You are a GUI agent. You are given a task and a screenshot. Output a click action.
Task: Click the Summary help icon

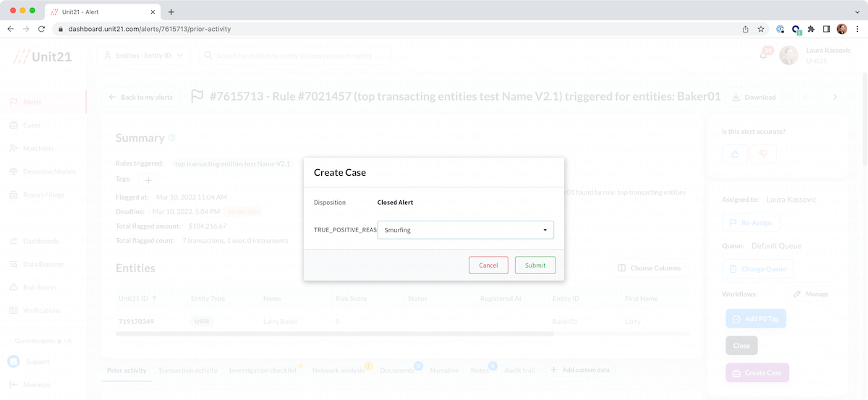coord(171,137)
